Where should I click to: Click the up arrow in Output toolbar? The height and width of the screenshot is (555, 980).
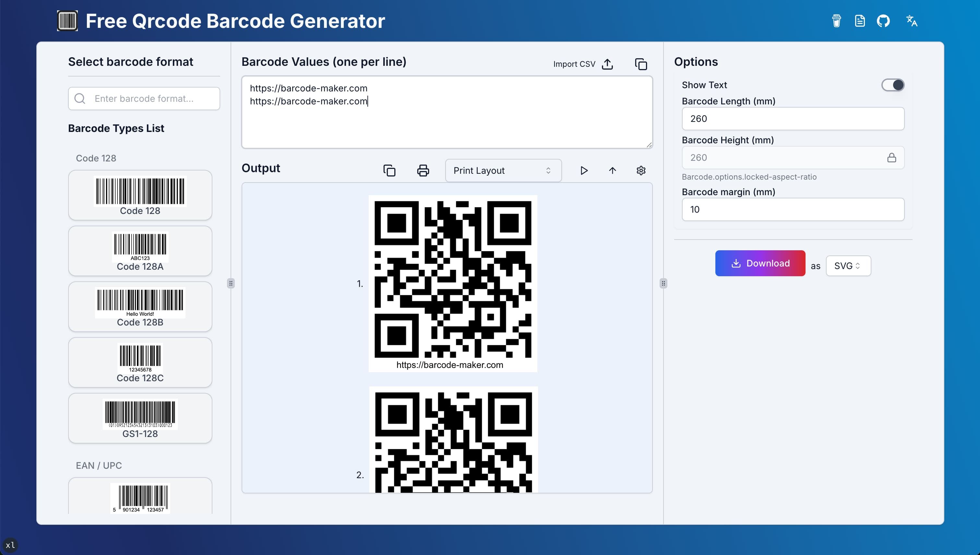click(612, 171)
